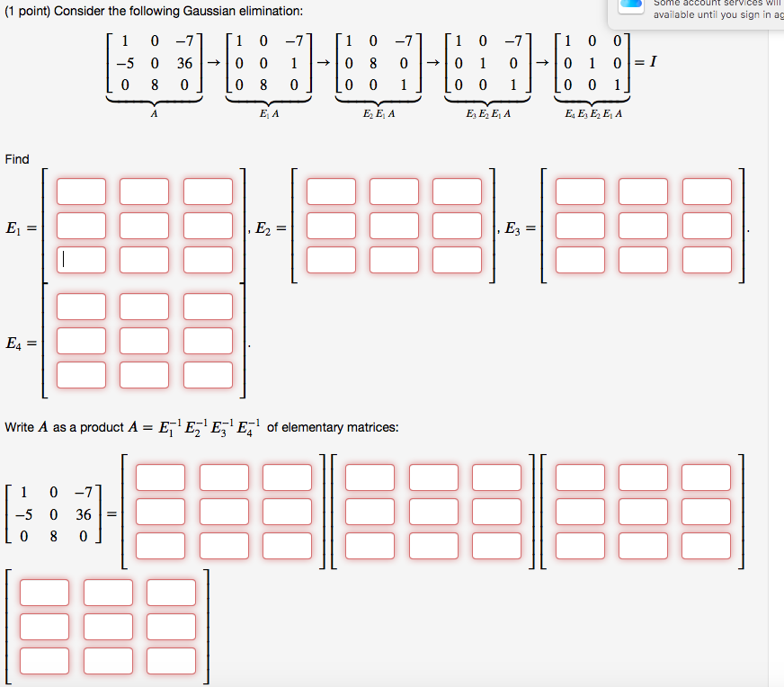Click first product matrix row 1 column 1

pos(161,477)
